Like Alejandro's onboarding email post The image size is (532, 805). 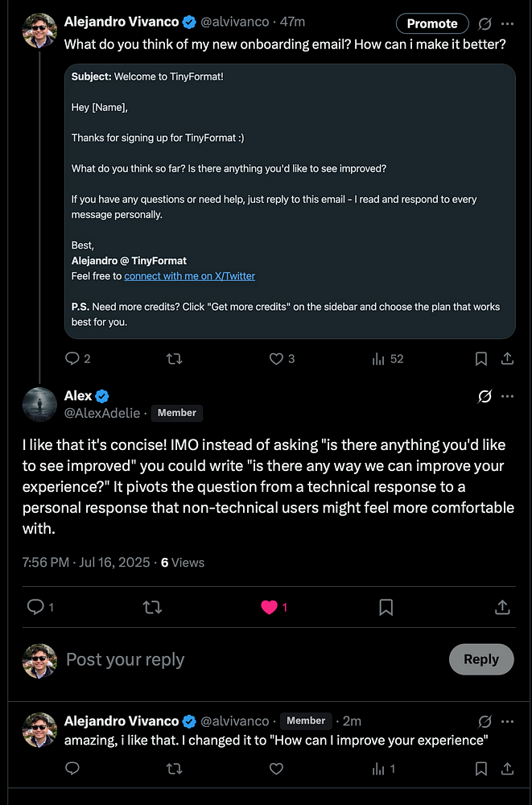click(x=276, y=359)
